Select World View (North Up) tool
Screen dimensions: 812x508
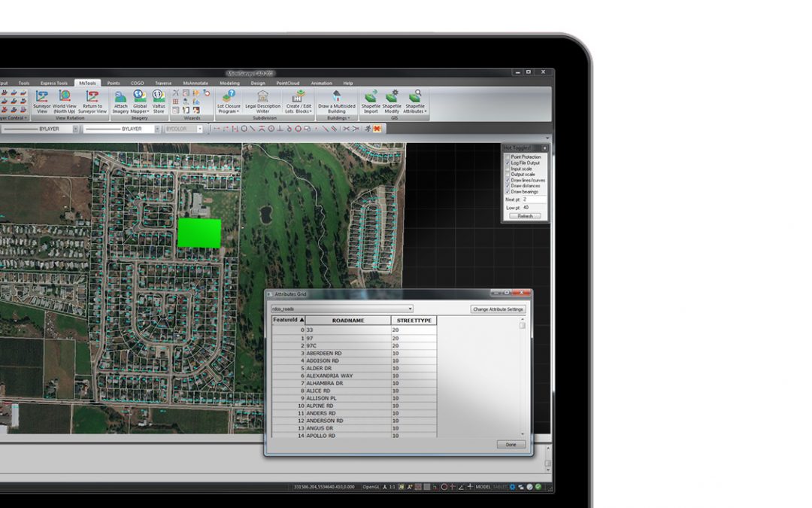point(65,97)
